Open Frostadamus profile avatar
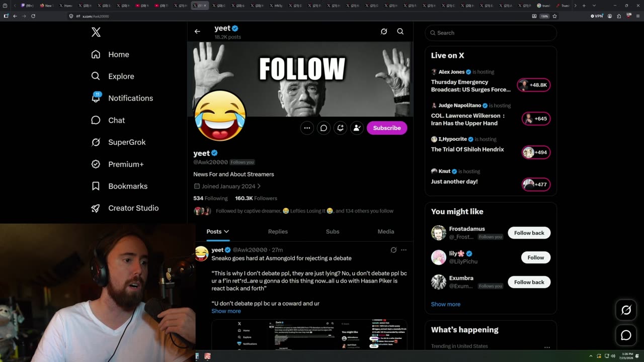Screen dimensions: 644x362 [439, 233]
